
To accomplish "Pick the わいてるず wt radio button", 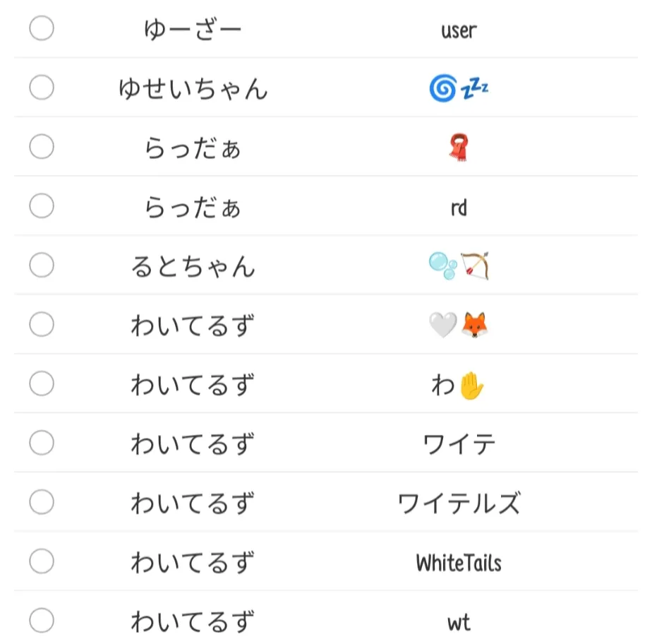I will tap(42, 621).
